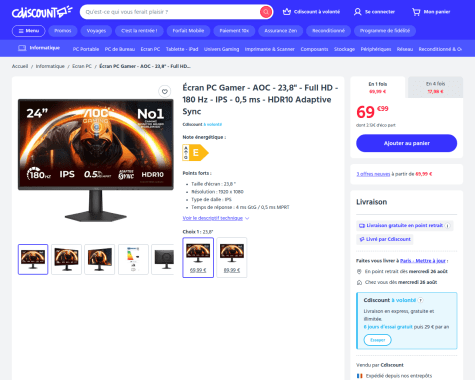The width and height of the screenshot is (475, 380).
Task: Click Informatique breadcrumb
Action: tap(50, 66)
